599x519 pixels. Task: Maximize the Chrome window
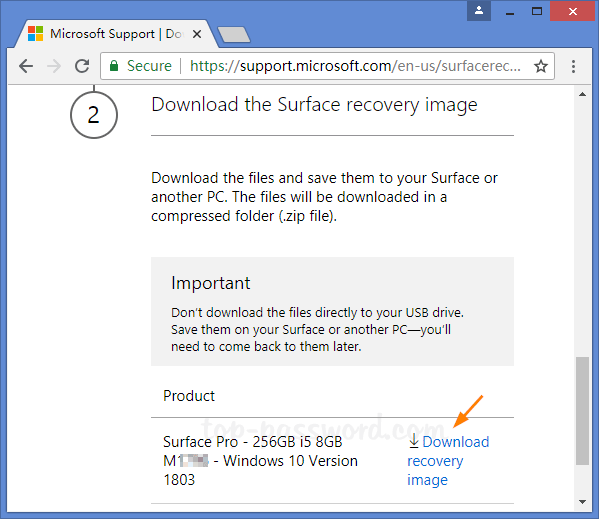tap(537, 11)
